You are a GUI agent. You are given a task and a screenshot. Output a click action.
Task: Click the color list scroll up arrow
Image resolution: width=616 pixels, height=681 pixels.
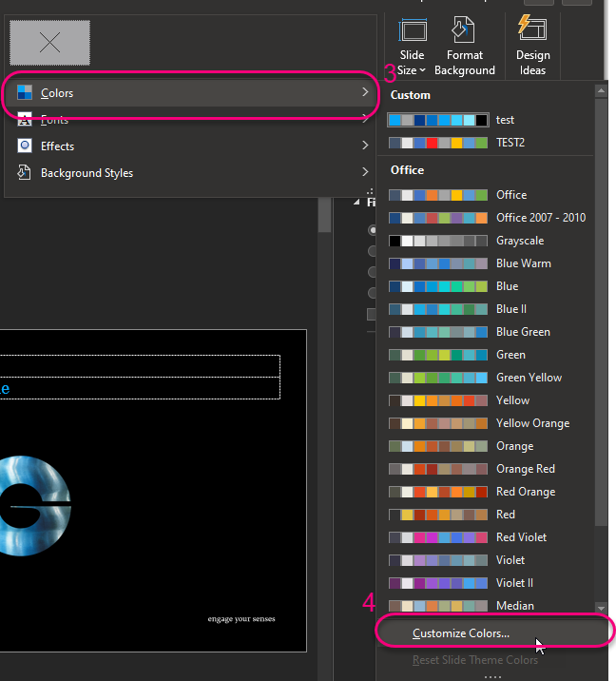pos(601,90)
